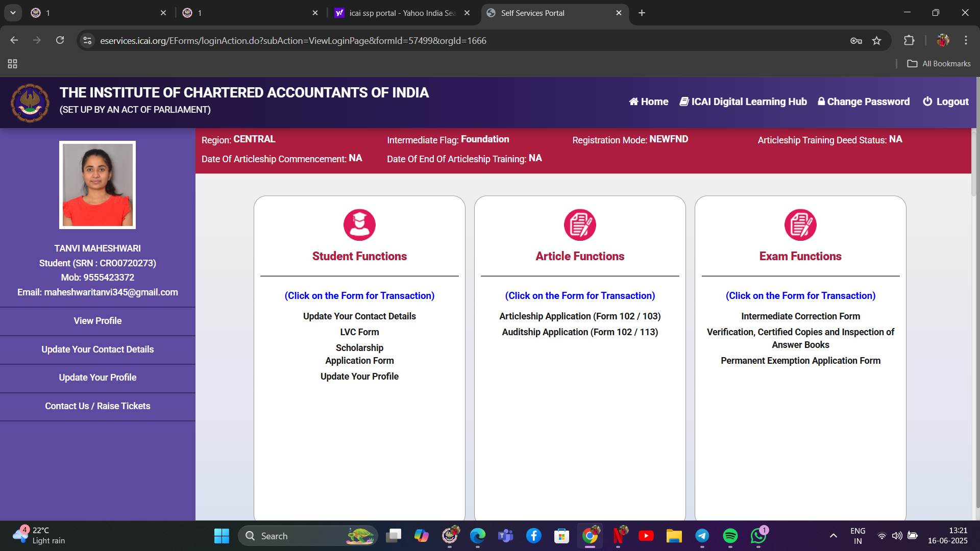Click the Student Functions graduate icon
The image size is (980, 551).
(x=359, y=225)
